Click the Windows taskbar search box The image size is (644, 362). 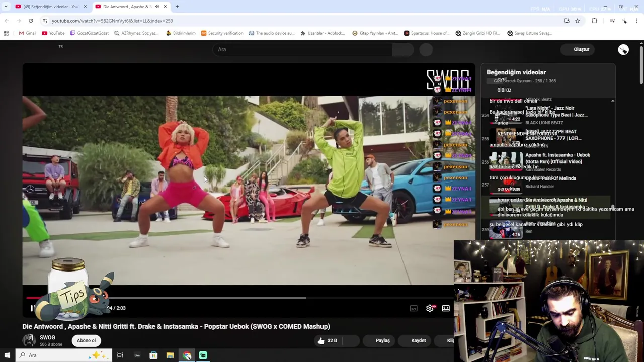[63, 355]
